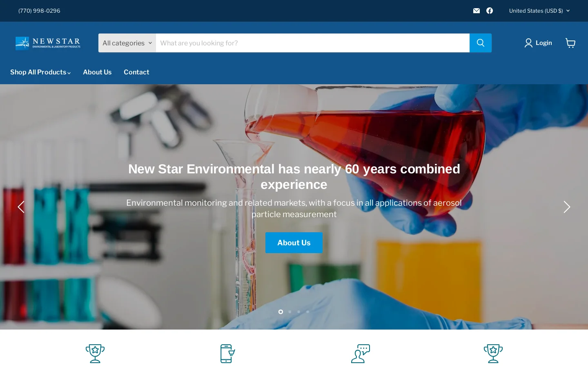This screenshot has width=588, height=368.
Task: Click the last trophy icon
Action: click(x=493, y=354)
